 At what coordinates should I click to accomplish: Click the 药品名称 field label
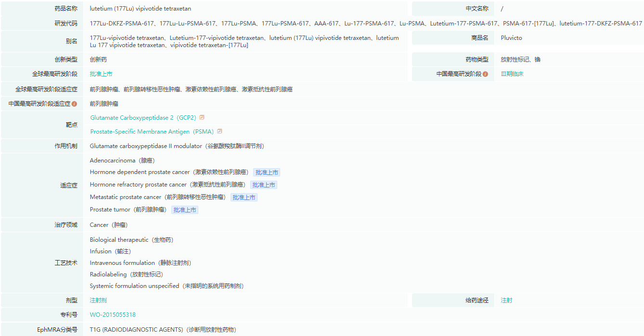[x=66, y=9]
